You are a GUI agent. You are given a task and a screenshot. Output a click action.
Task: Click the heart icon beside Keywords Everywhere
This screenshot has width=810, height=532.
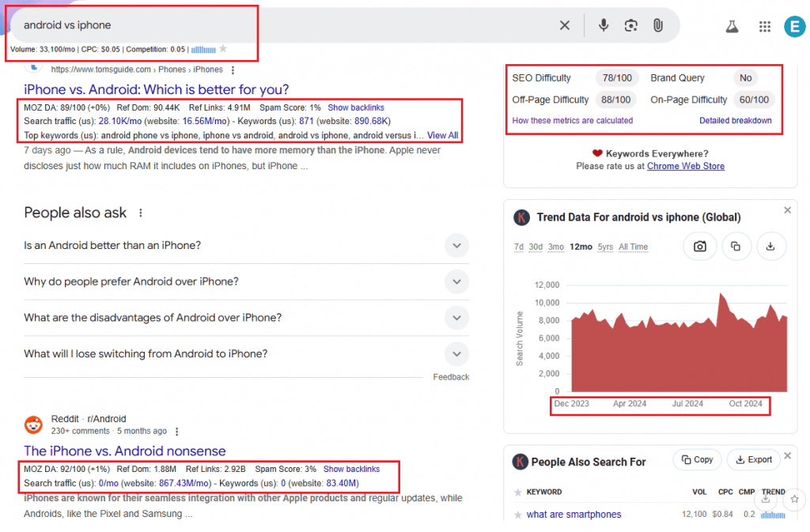[597, 153]
